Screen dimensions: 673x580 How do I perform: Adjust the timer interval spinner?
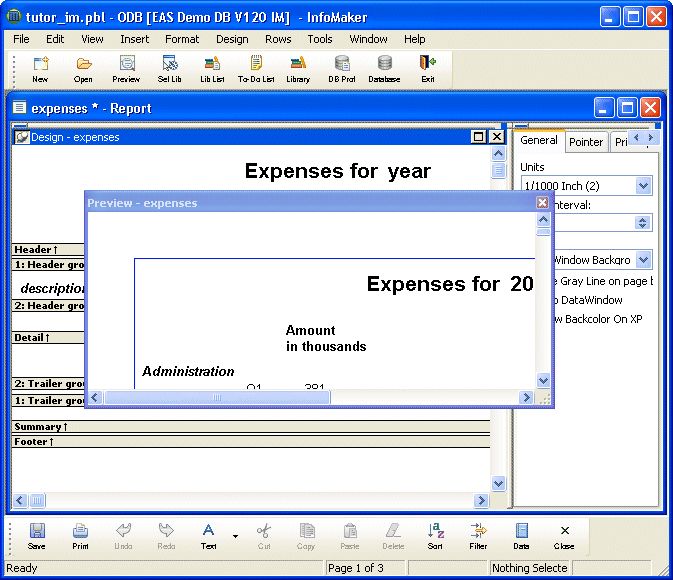click(x=643, y=223)
